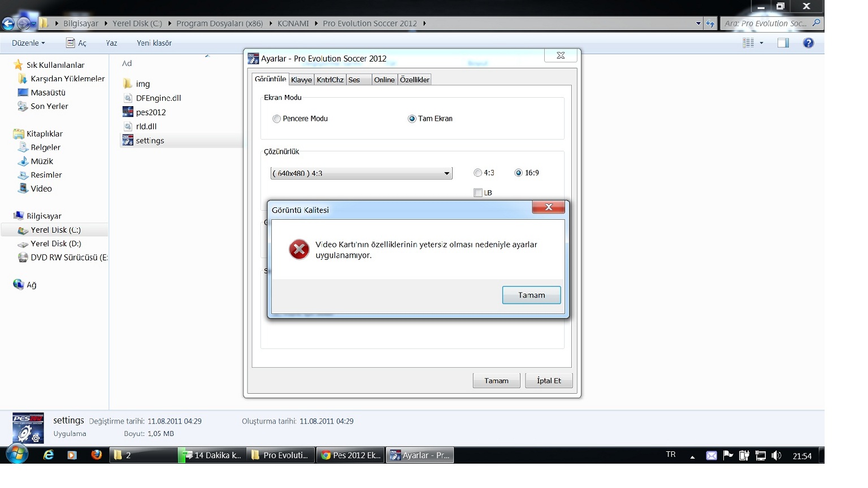Screen dimensions: 868x488
Task: Launch Internet Explorer from taskbar
Action: point(49,455)
